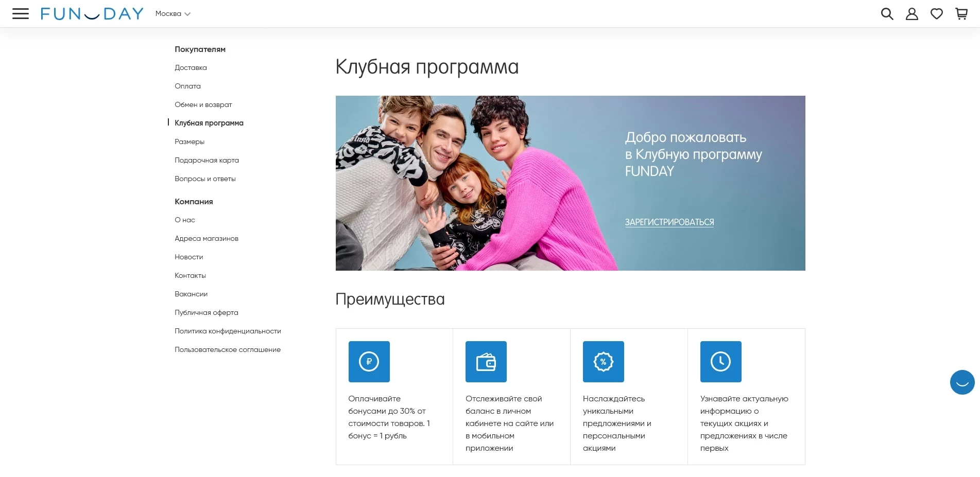Open the Подарочная карта page

[x=207, y=160]
